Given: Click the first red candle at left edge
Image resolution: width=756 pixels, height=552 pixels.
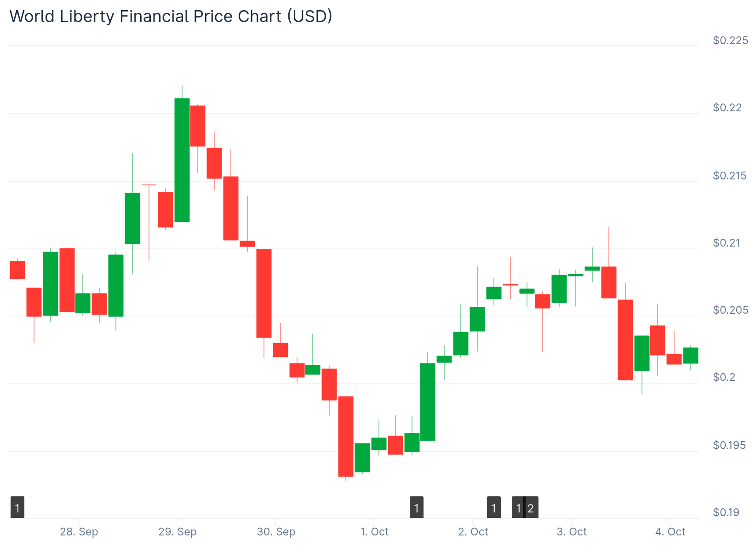Looking at the screenshot, I should tap(17, 270).
